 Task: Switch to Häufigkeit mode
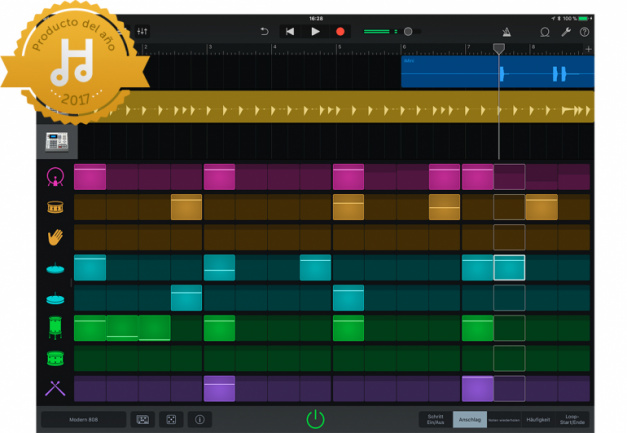point(538,419)
